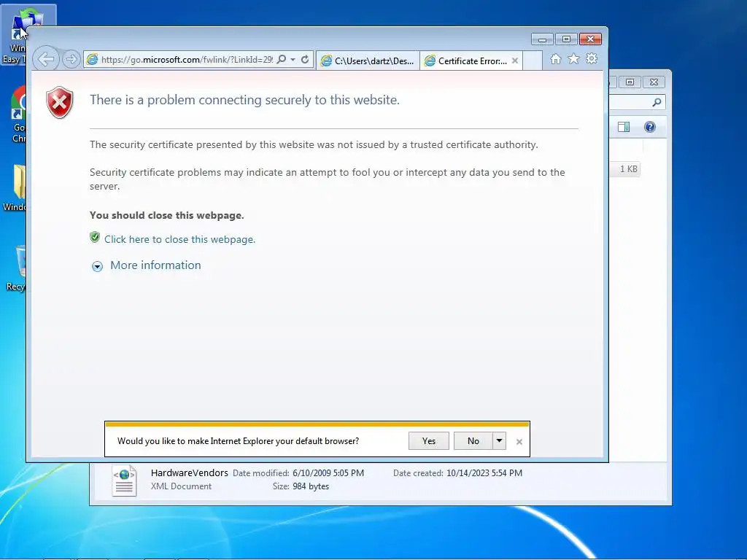Open the No button dropdown arrow
The height and width of the screenshot is (560, 747).
pos(499,441)
